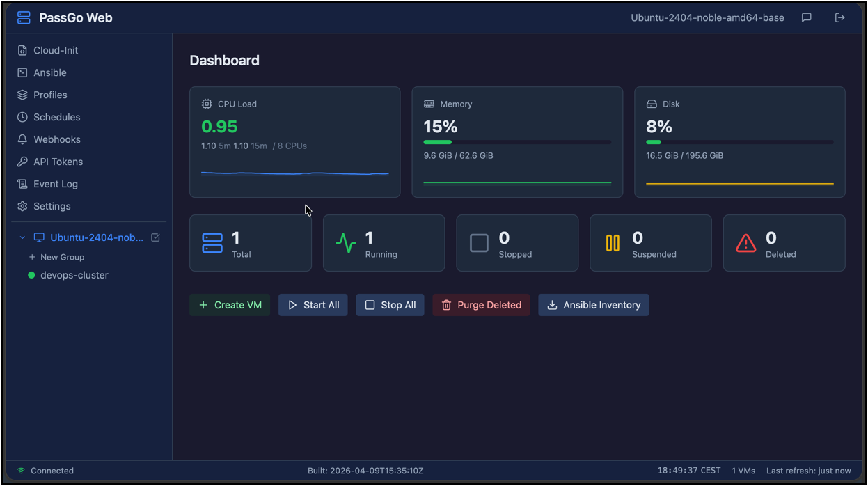Click the 15% memory value
Viewport: 868px width, 486px height.
[x=441, y=127]
